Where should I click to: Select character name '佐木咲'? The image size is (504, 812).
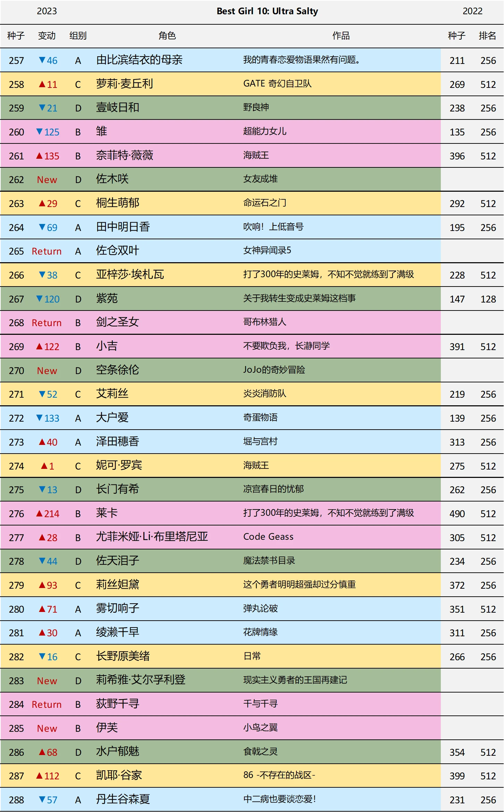(112, 179)
